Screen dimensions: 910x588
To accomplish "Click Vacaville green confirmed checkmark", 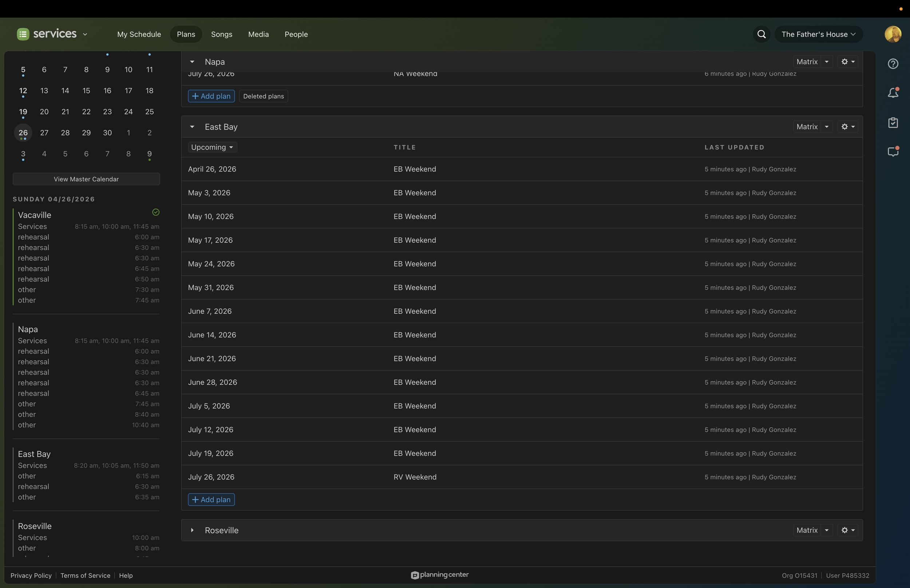I will tap(156, 212).
